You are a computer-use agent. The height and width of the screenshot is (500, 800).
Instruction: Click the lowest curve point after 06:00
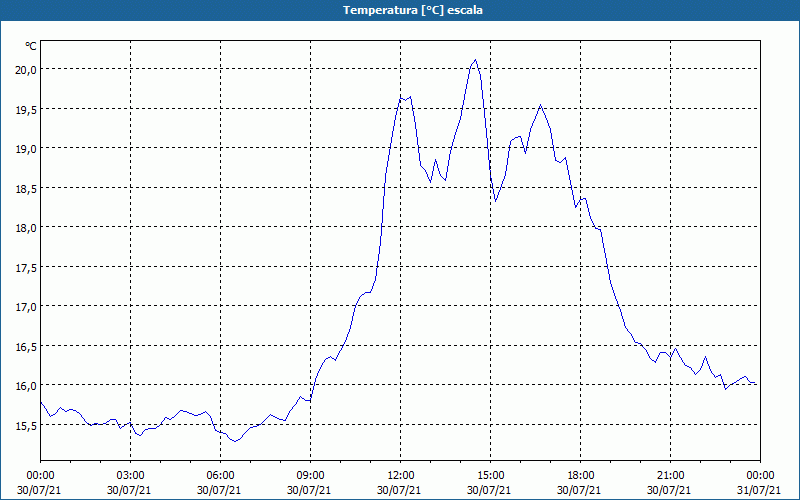[235, 441]
